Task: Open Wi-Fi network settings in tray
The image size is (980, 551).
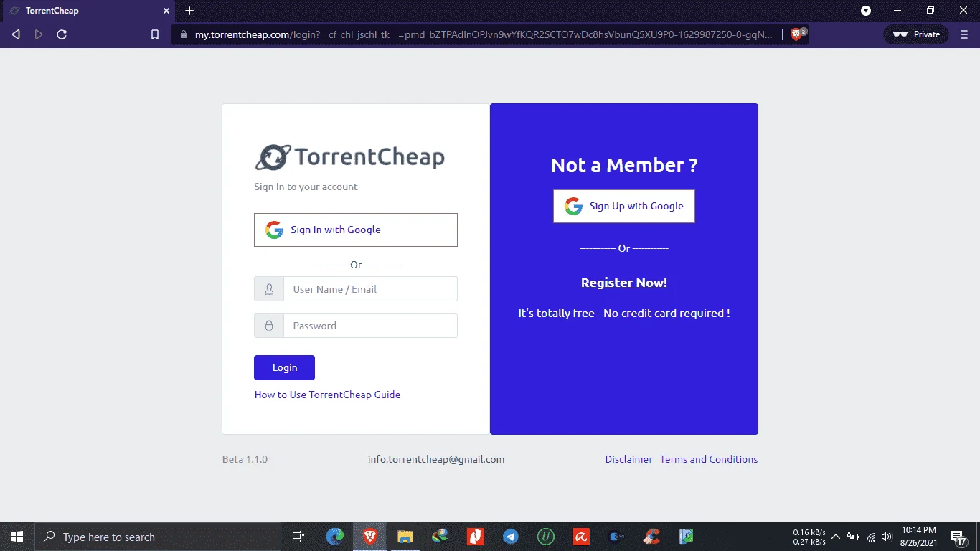Action: coord(871,537)
